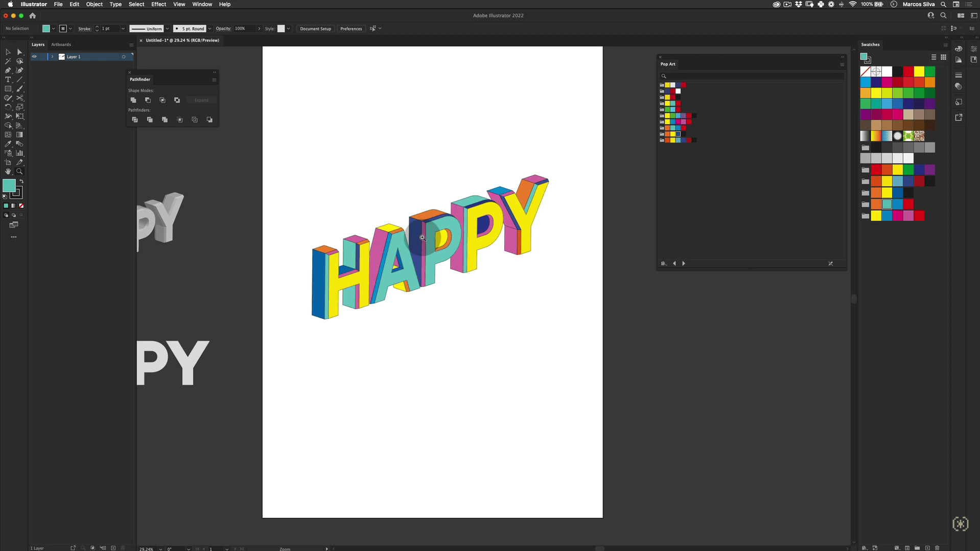Image resolution: width=980 pixels, height=551 pixels.
Task: Select the Rotate tool
Action: [8, 107]
